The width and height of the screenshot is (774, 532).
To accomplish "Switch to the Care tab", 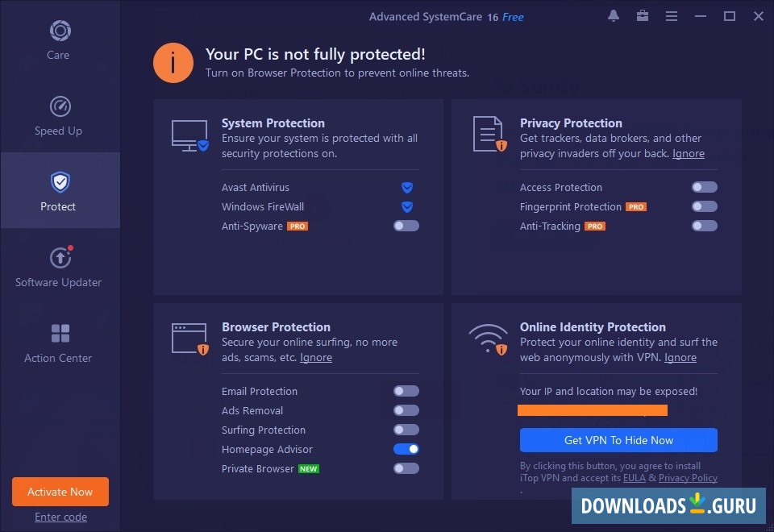I will [x=60, y=40].
